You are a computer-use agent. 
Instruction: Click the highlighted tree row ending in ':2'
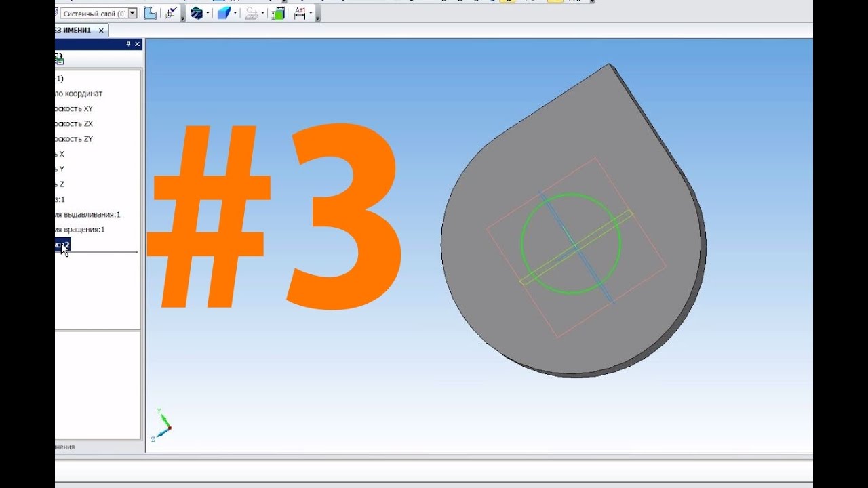tap(63, 245)
